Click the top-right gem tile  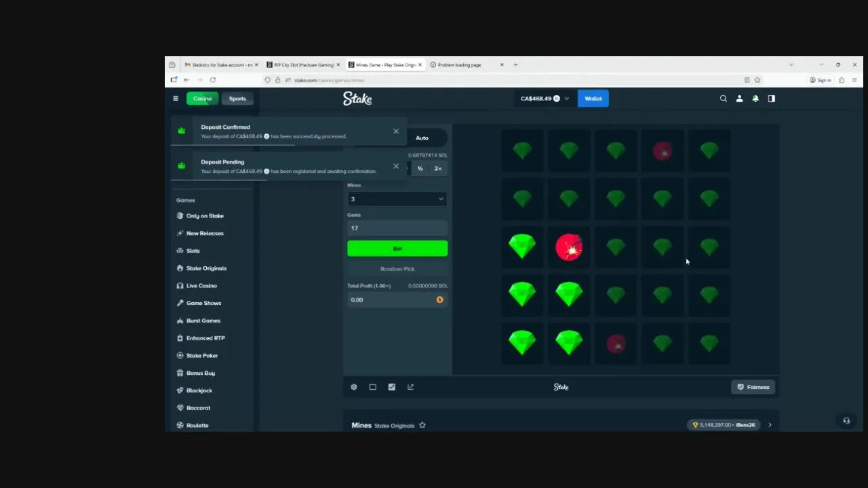pos(709,151)
